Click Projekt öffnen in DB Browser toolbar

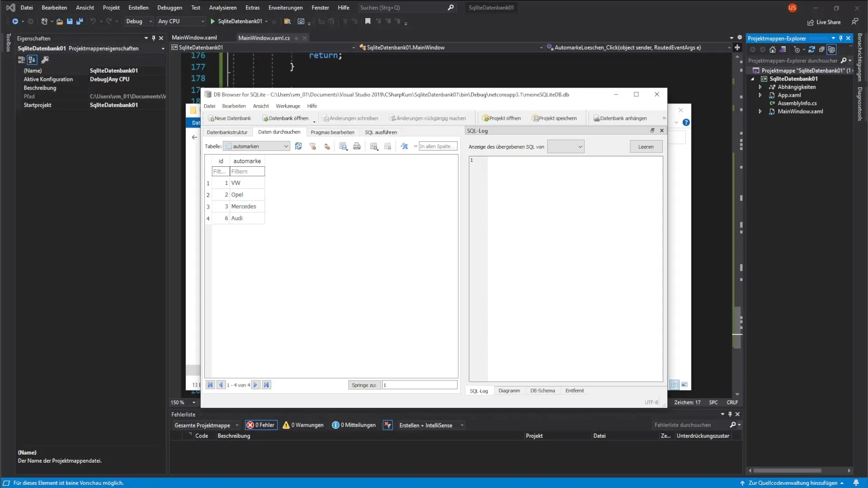(501, 118)
